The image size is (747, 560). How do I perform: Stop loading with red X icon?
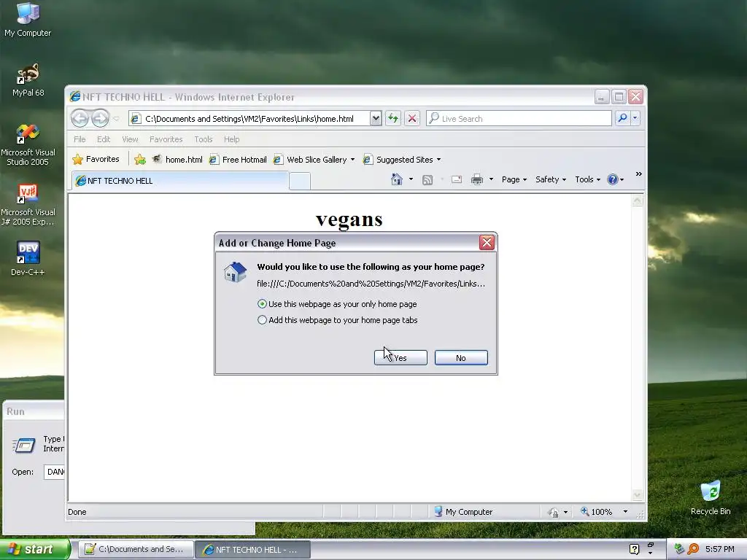[x=412, y=118]
